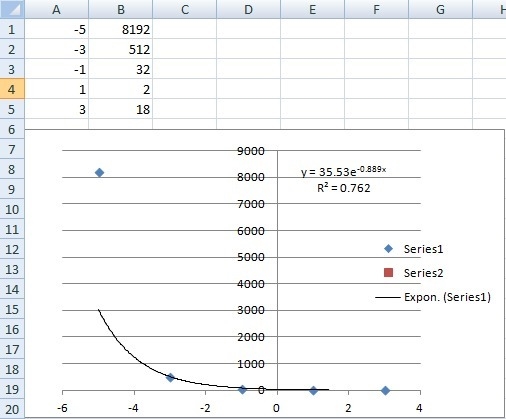Click the 4 on horizontal axis

pos(419,408)
